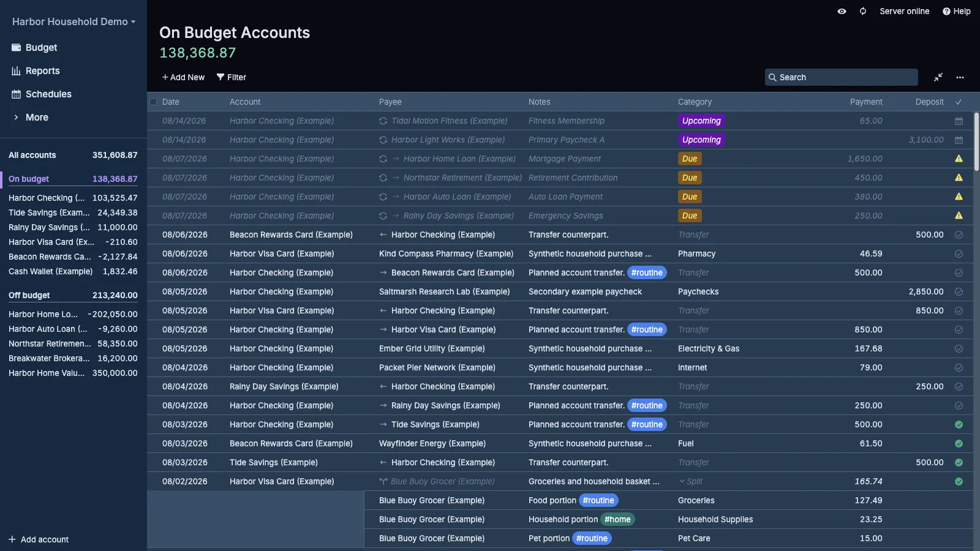
Task: Click Server online status text
Action: [x=904, y=11]
